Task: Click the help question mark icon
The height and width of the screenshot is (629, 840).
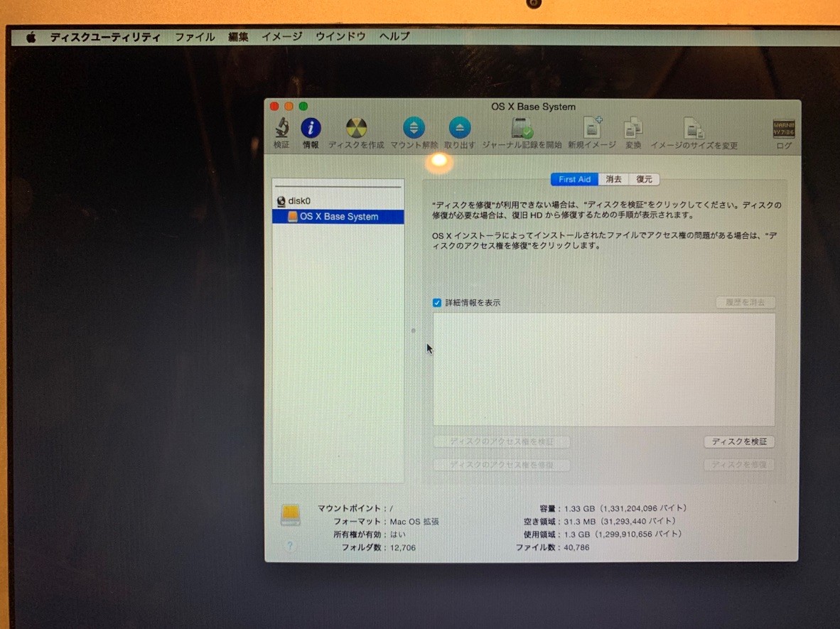Action: click(290, 545)
